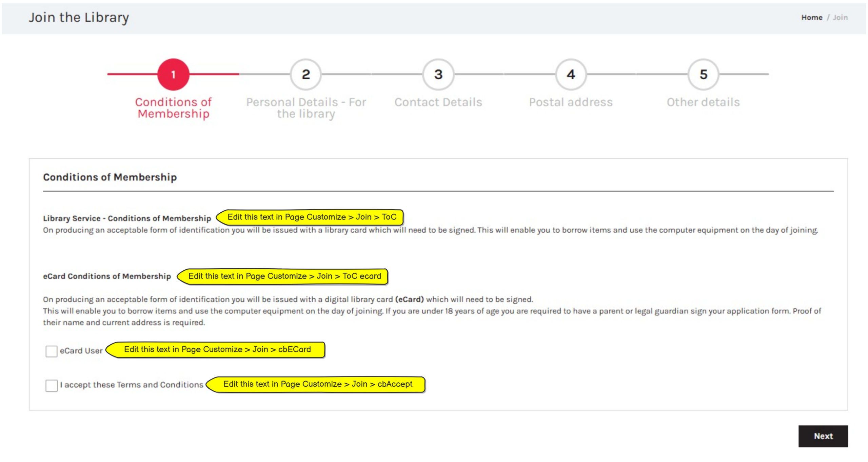The height and width of the screenshot is (462, 868).
Task: Click step 4 circle in progress tracker
Action: click(571, 74)
